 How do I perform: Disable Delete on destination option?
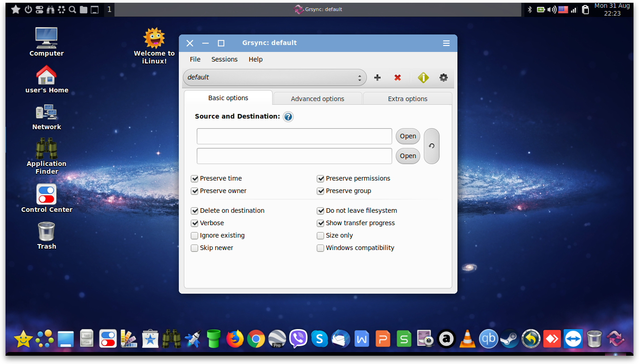[x=194, y=211]
